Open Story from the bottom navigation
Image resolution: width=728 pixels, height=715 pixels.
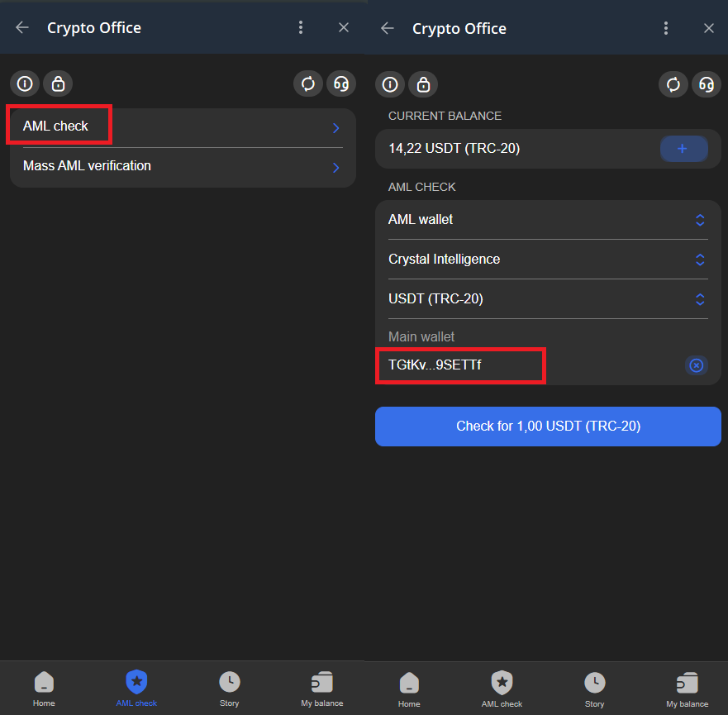pos(229,689)
